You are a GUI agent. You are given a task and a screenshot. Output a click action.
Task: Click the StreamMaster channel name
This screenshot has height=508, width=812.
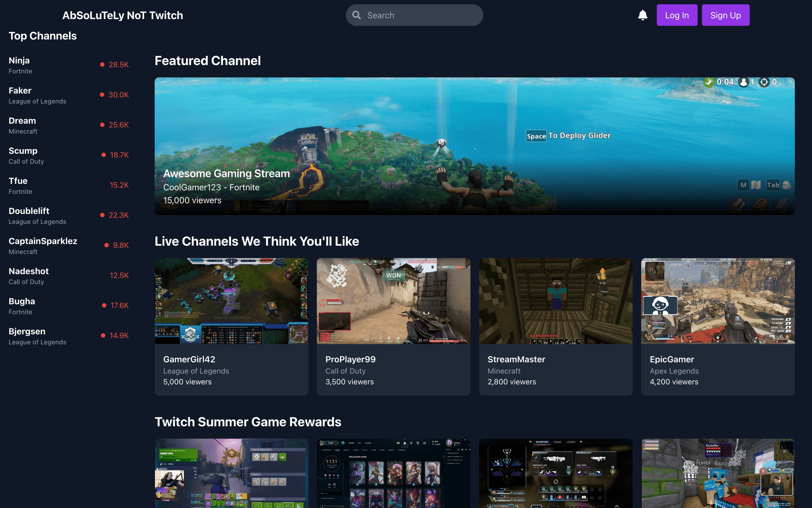tap(516, 359)
